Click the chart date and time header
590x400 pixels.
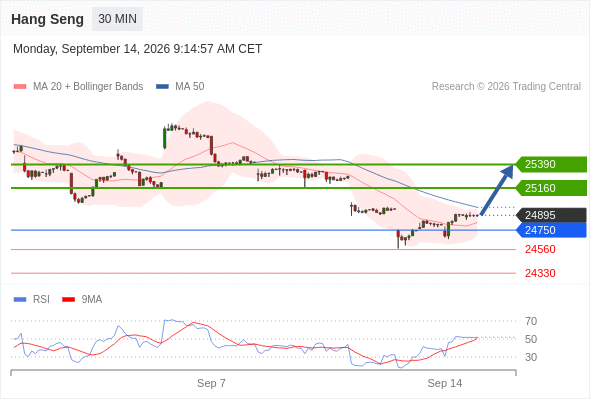pos(137,49)
